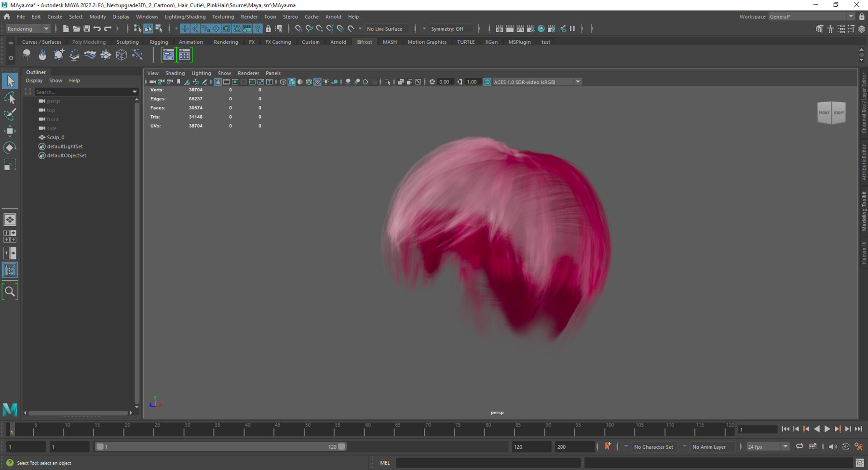Switch to the XGen shelf tab

(x=491, y=42)
